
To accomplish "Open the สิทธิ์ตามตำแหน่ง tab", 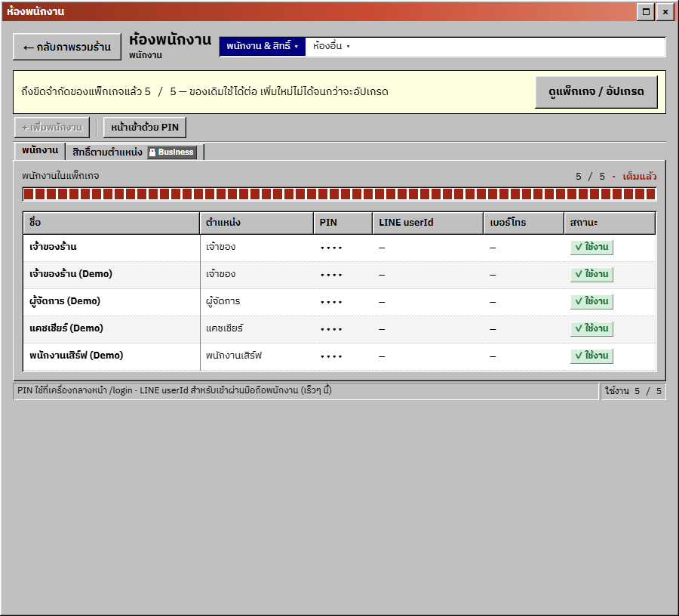I will tap(134, 152).
